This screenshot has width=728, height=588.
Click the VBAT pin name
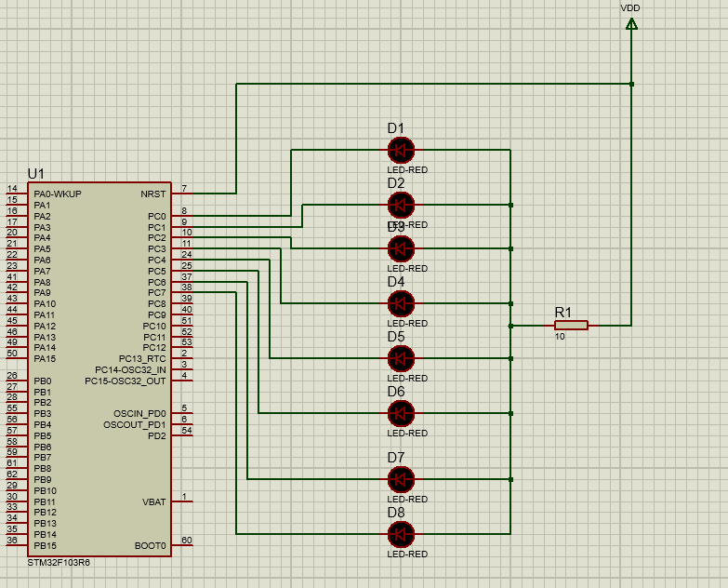click(x=154, y=502)
